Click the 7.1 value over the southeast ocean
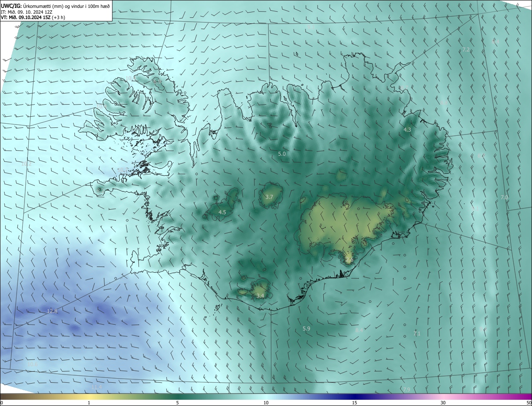Image resolution: width=532 pixels, height=406 pixels. [417, 334]
